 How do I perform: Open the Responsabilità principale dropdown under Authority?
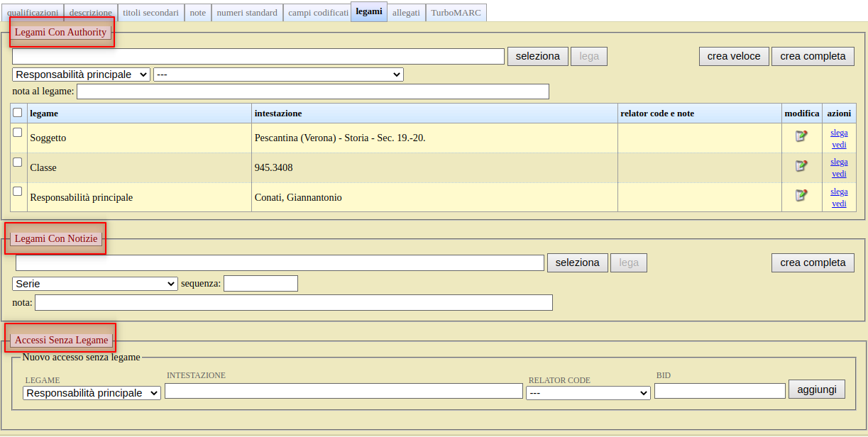(x=81, y=74)
